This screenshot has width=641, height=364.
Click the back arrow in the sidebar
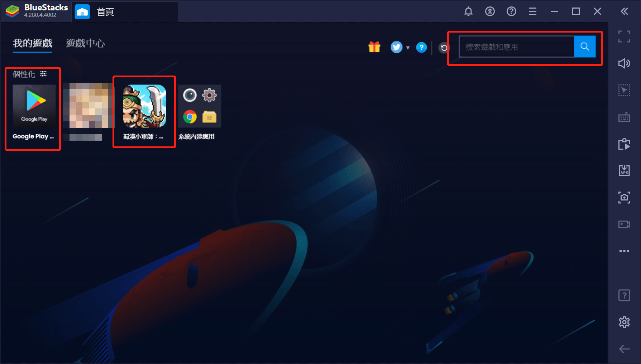pos(624,349)
